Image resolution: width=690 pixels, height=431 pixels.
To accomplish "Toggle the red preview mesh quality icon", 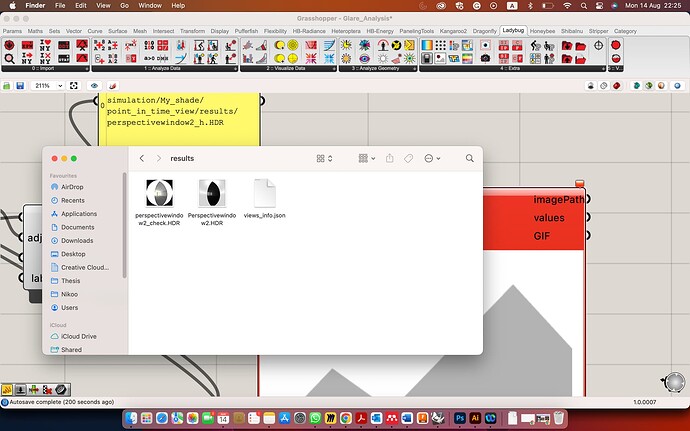I will 617,86.
